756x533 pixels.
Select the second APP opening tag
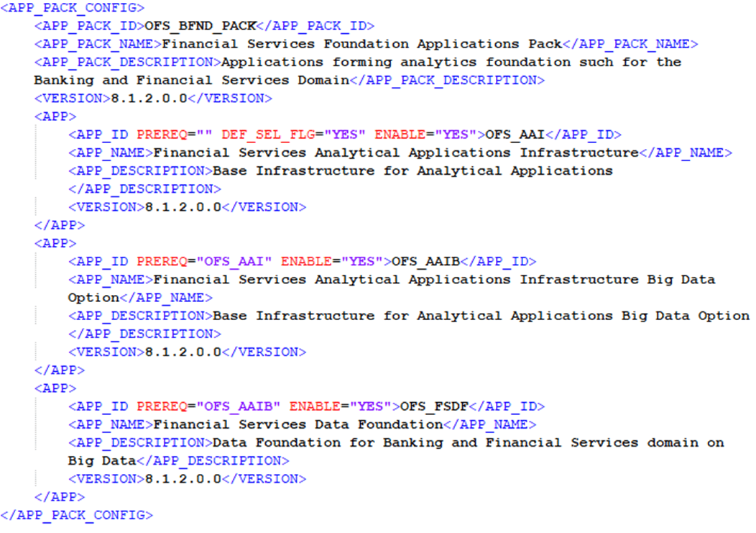(55, 243)
